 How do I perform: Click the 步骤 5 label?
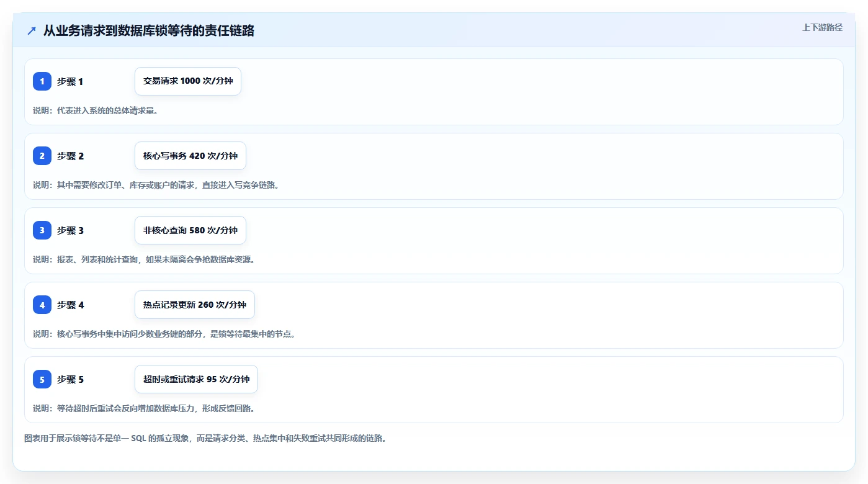(70, 379)
